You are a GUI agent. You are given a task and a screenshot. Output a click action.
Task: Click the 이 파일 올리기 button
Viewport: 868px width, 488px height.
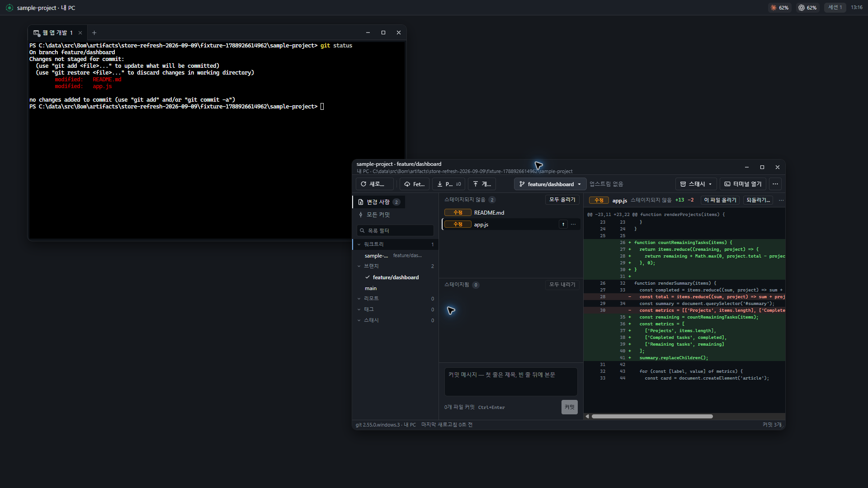[720, 200]
